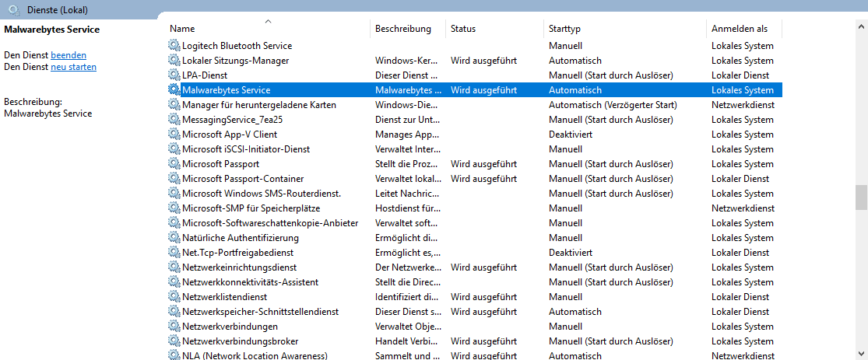
Task: Restart the service via 'neu starten' link
Action: [73, 67]
